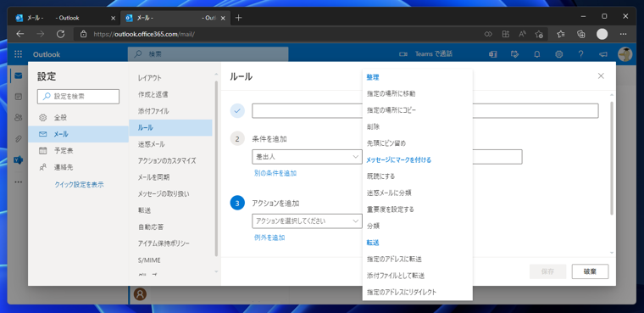Viewport: 644px width, 313px height.
Task: Open the 差出人 condition dropdown
Action: 307,157
